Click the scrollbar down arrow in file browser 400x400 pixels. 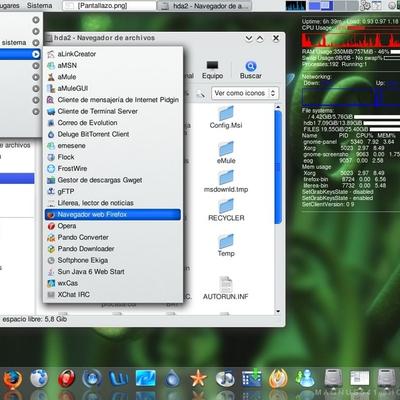pyautogui.click(x=278, y=312)
